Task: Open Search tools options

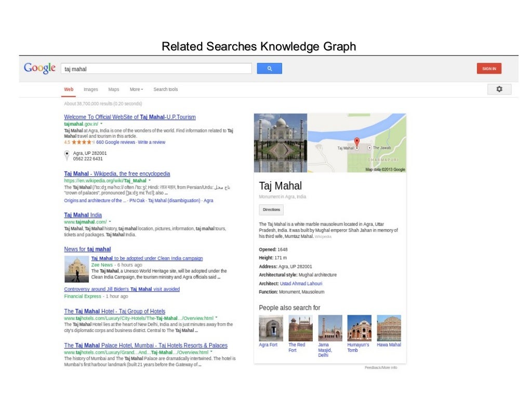Action: pos(166,89)
